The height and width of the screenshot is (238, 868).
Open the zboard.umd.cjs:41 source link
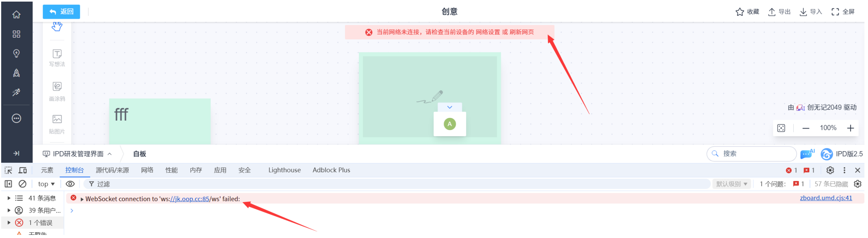[826, 198]
